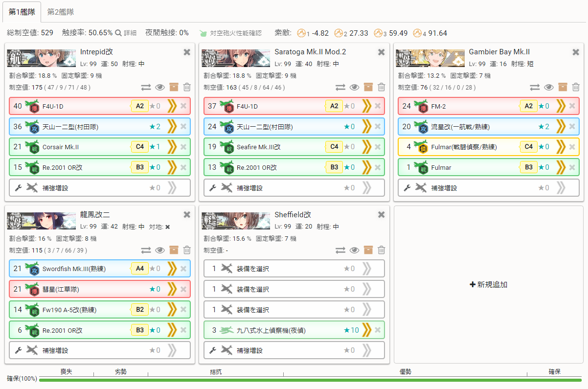This screenshot has width=588, height=389.
Task: Open proficiency chevron for Intrepid改 F4U-1D
Action: click(172, 106)
